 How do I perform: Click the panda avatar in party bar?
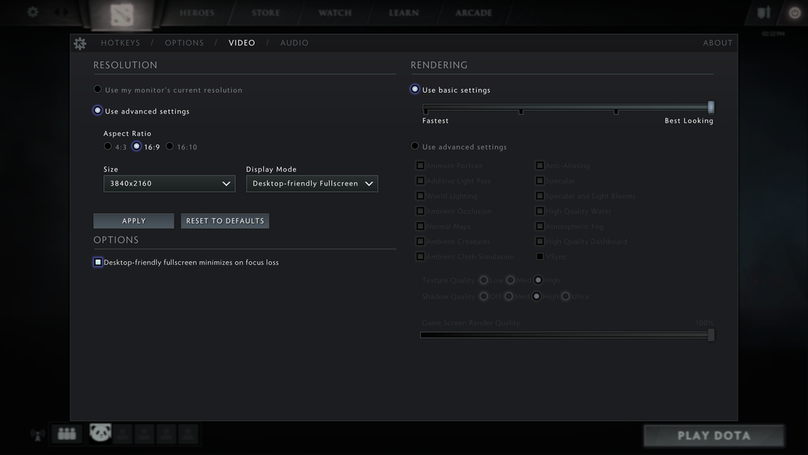pyautogui.click(x=100, y=433)
